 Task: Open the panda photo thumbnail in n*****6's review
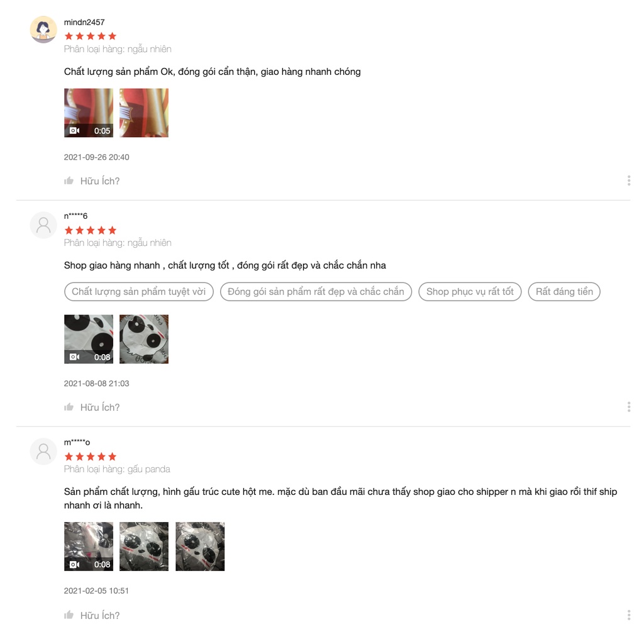coord(144,339)
